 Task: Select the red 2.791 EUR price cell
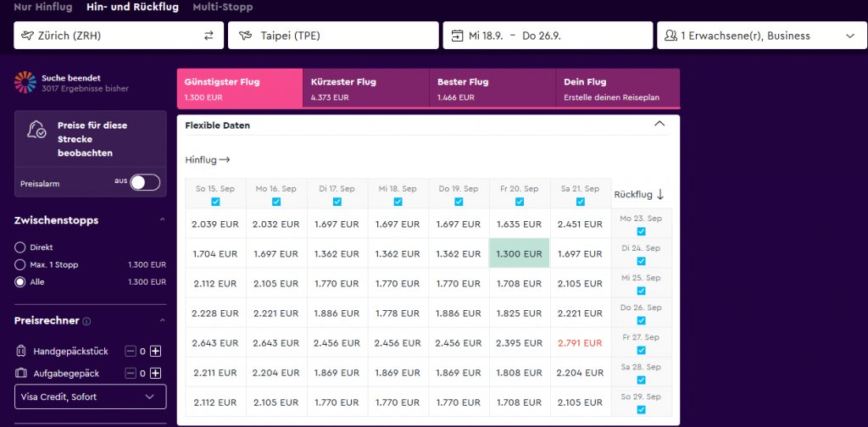pos(580,343)
